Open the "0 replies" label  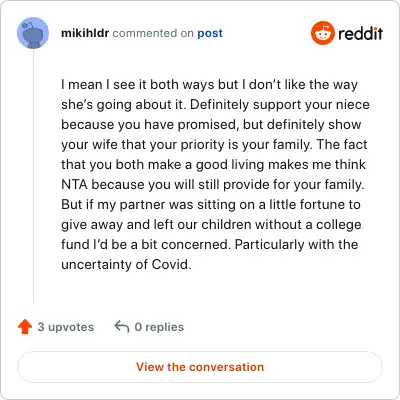[x=159, y=327]
